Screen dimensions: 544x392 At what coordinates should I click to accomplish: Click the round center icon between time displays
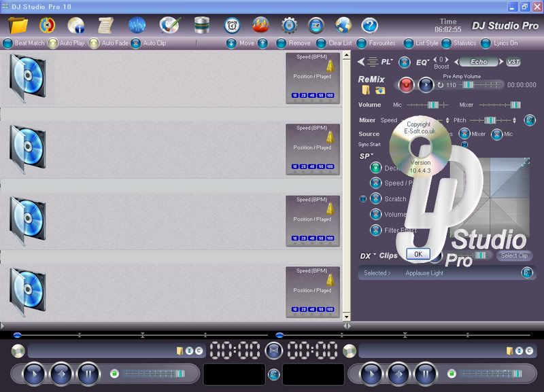[x=274, y=351]
